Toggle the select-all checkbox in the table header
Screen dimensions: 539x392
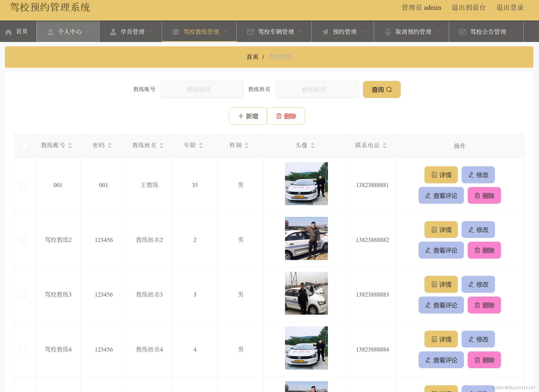24,146
